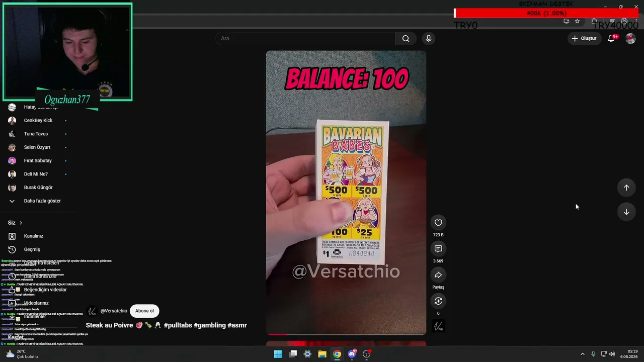The height and width of the screenshot is (362, 644).
Task: Click the #gambling hashtag
Action: tap(209, 325)
